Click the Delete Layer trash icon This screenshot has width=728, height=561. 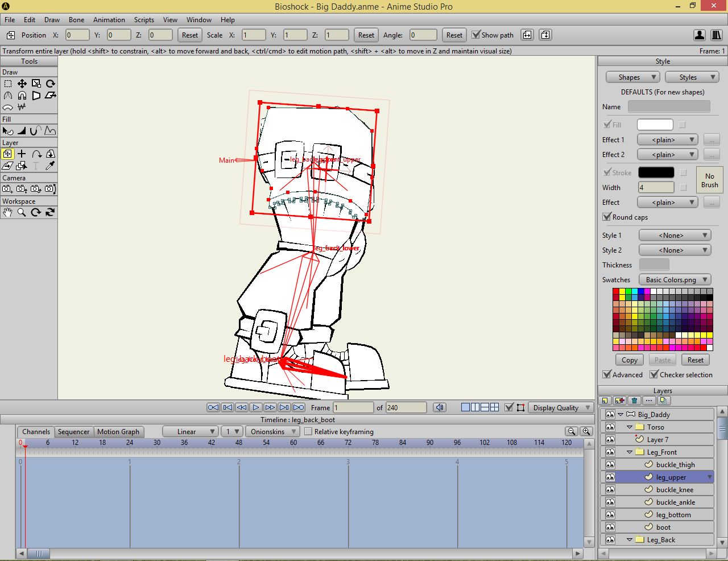pyautogui.click(x=635, y=401)
